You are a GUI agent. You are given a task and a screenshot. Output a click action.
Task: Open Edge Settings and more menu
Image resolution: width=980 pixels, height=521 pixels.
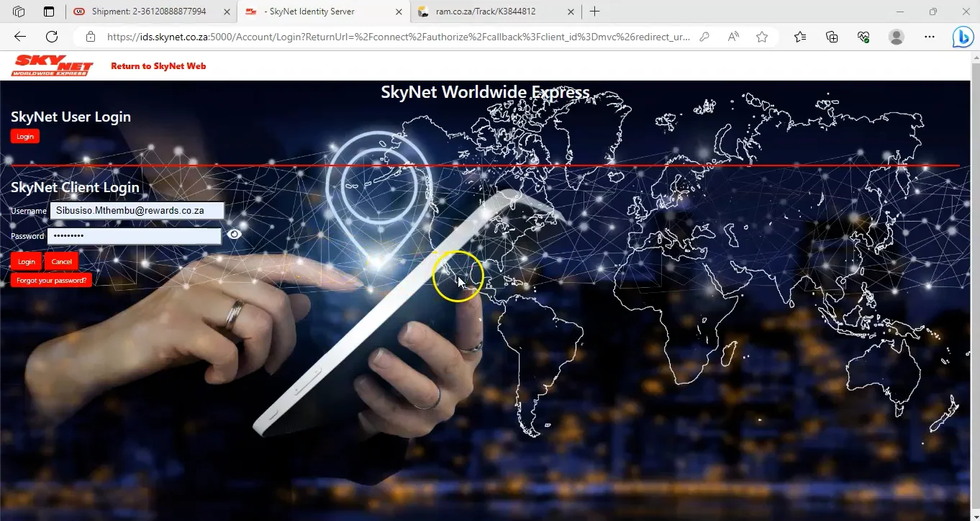pyautogui.click(x=930, y=37)
